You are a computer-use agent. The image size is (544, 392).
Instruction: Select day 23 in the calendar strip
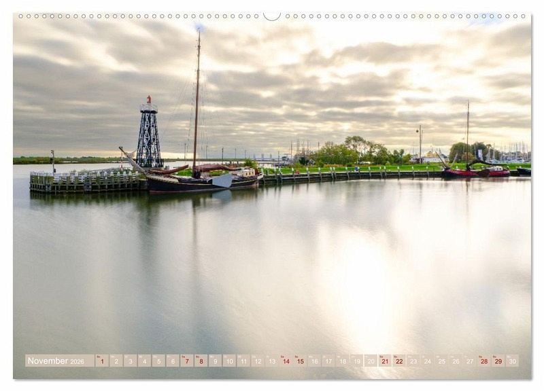413,361
